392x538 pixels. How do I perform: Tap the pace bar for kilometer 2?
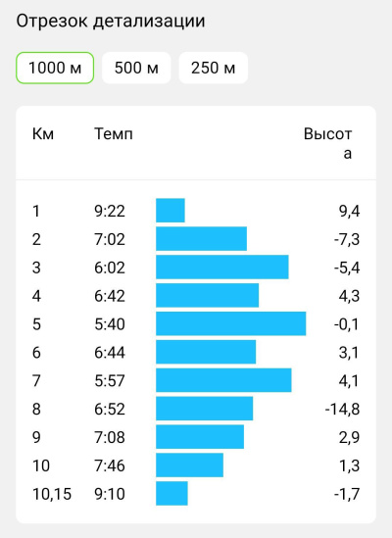pos(201,238)
